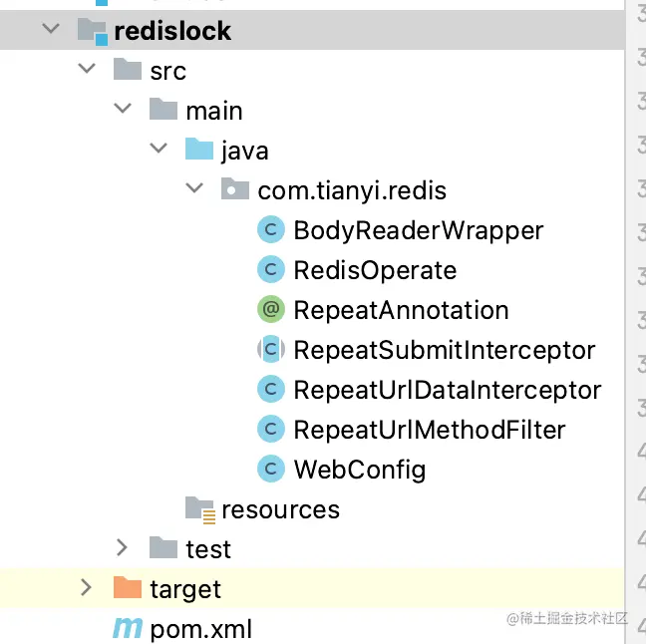
Task: Select the RepeatUrlDataInterceptor class
Action: (447, 390)
